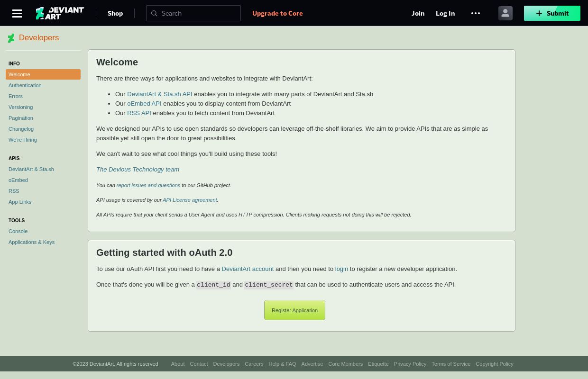Click Upgrade to Core
This screenshot has height=379, width=588.
[277, 13]
